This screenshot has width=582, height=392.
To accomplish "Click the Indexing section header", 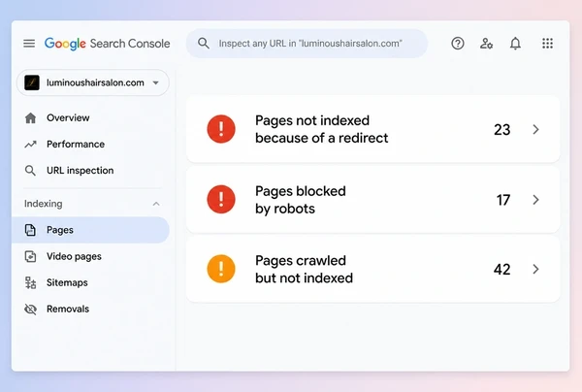I will 44,204.
